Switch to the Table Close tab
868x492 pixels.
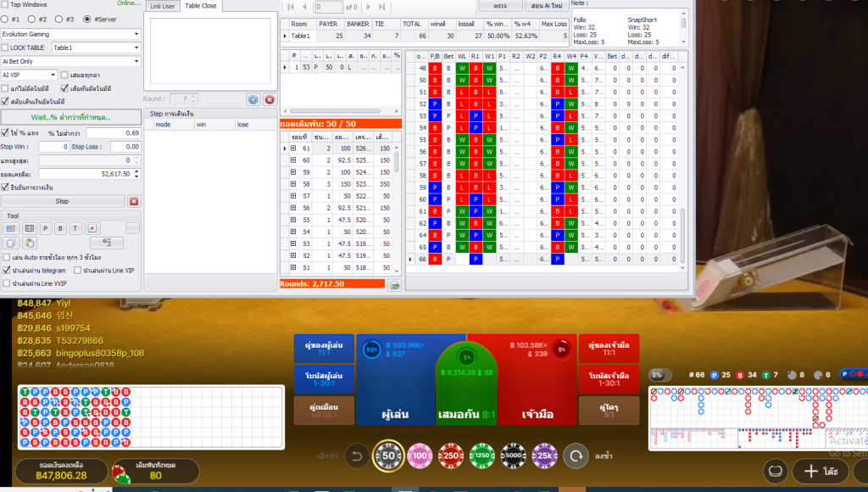pyautogui.click(x=201, y=6)
